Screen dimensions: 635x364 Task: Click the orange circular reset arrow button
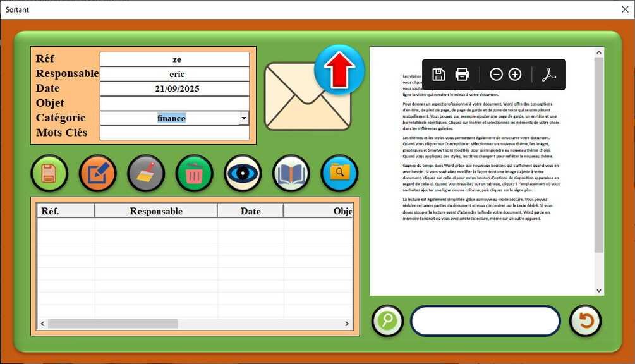click(x=585, y=320)
